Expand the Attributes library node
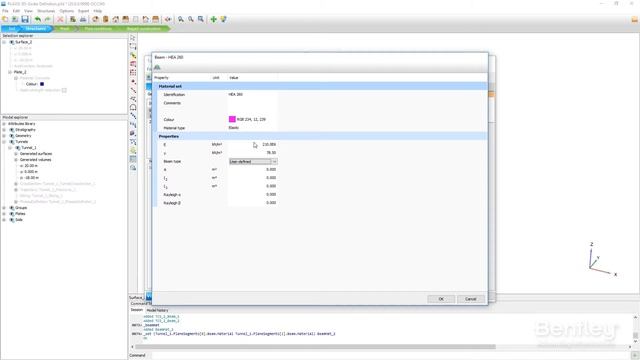Image resolution: width=640 pixels, height=360 pixels. click(x=4, y=124)
